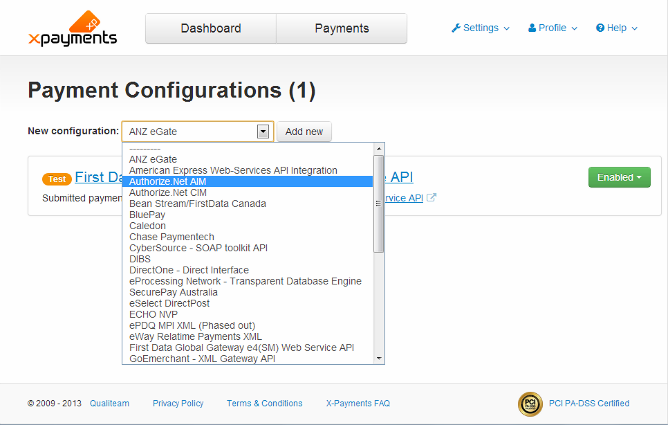The height and width of the screenshot is (425, 668).
Task: Select eProcessing Network - Transparent Database Engine
Action: click(248, 281)
